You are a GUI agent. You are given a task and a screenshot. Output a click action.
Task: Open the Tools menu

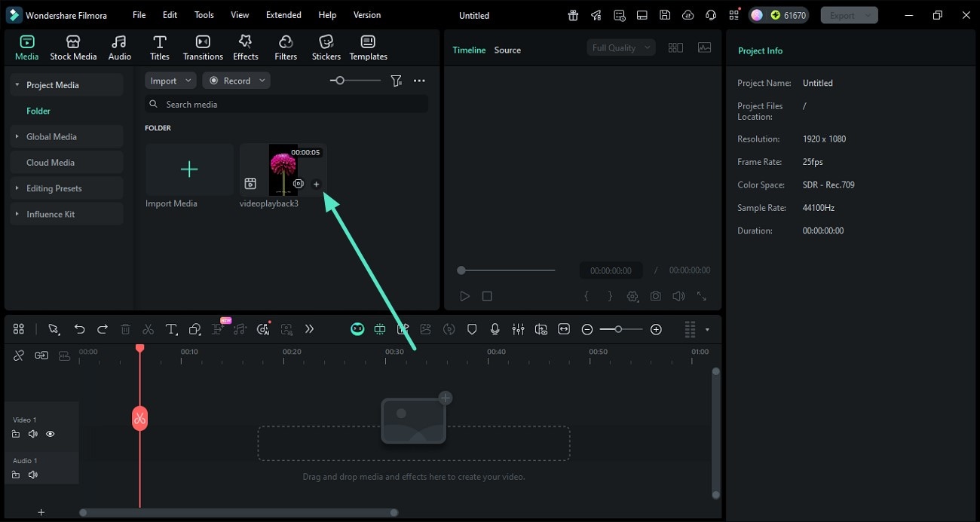tap(202, 14)
